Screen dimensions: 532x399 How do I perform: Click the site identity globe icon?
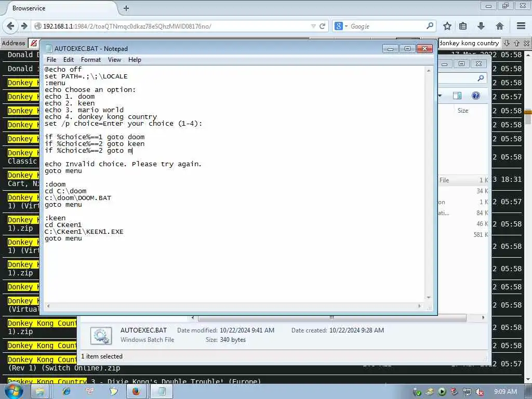37,26
